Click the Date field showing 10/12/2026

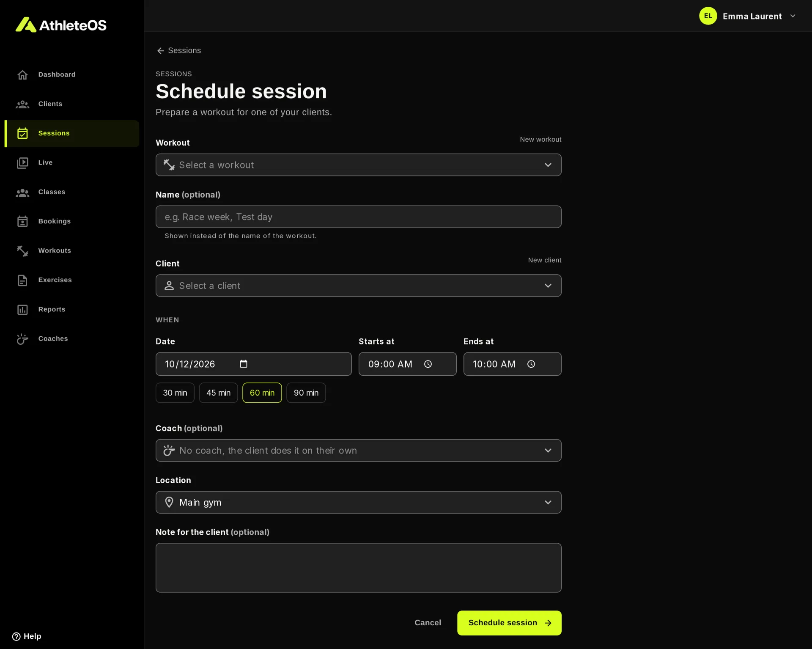click(x=254, y=364)
